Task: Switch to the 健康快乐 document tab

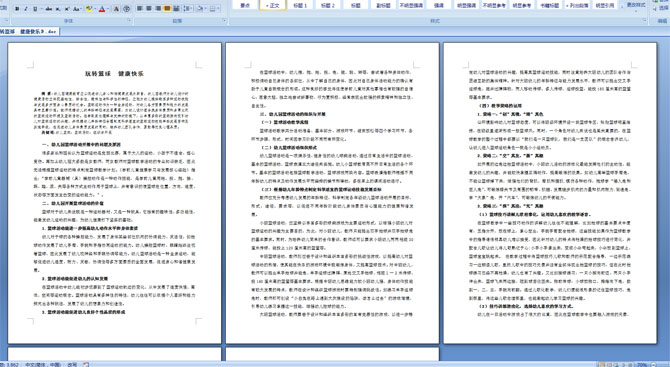Action: (x=29, y=32)
